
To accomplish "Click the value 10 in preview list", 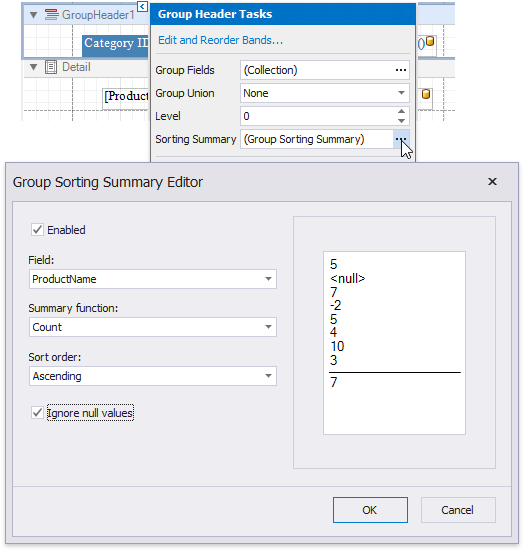I will click(337, 346).
